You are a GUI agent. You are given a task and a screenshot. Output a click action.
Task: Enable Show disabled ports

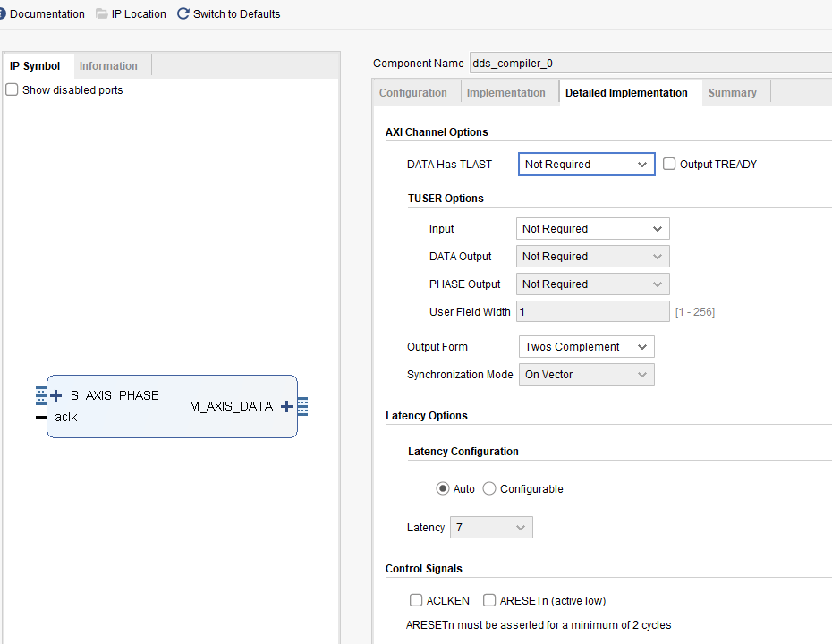point(12,89)
